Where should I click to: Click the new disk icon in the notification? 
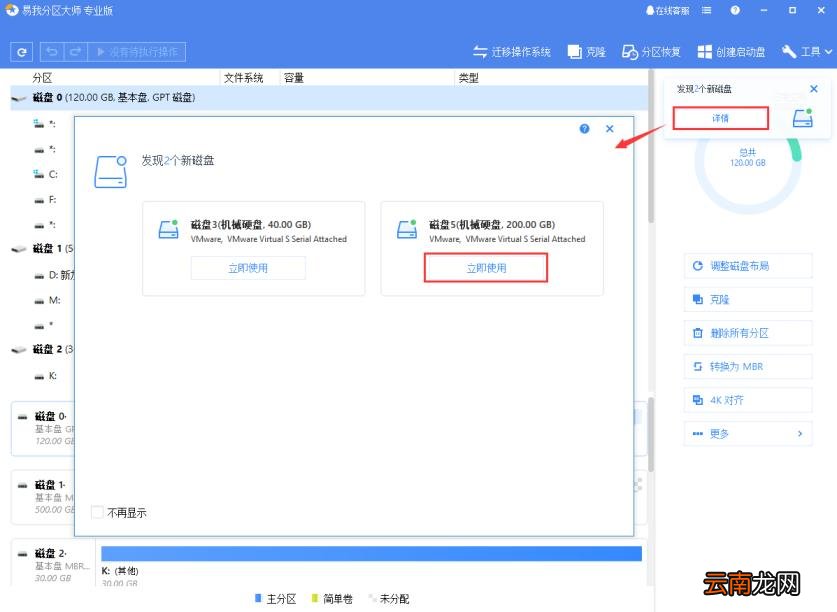[x=802, y=117]
